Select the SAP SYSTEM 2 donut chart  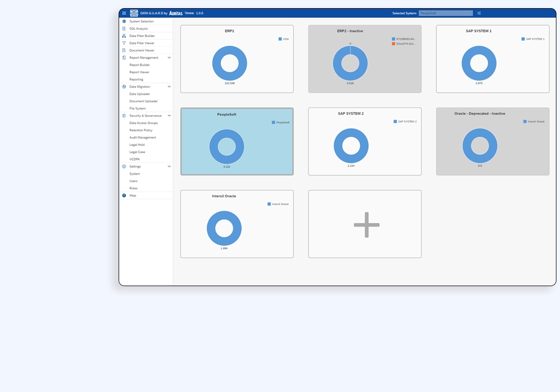351,146
